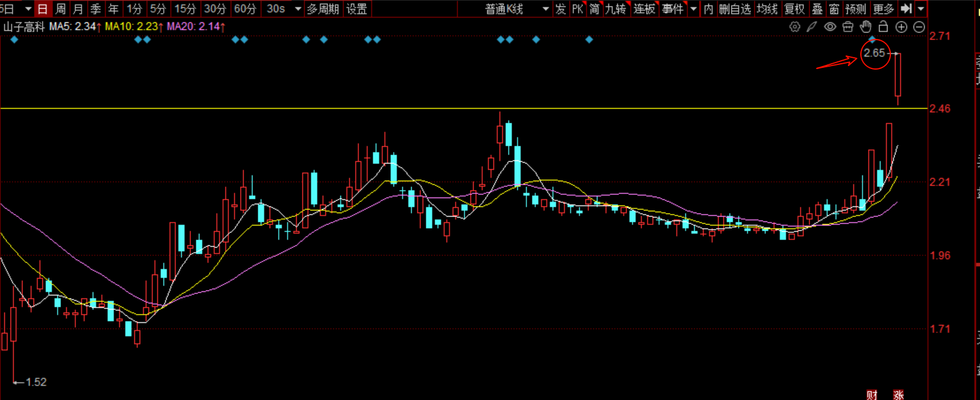Image resolution: width=980 pixels, height=400 pixels.
Task: Click the leftmost blue diamond event marker
Action: click(15, 40)
